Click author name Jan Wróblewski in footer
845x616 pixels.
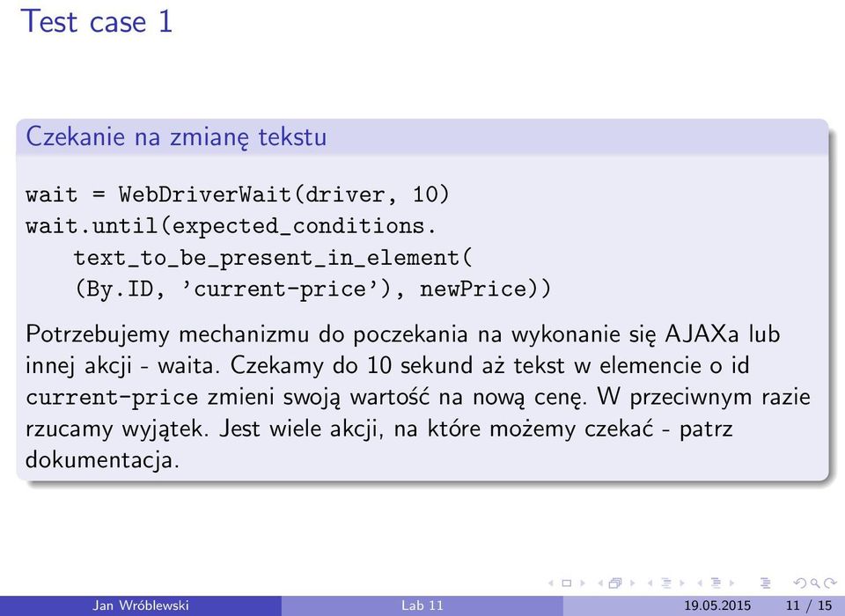click(x=141, y=605)
